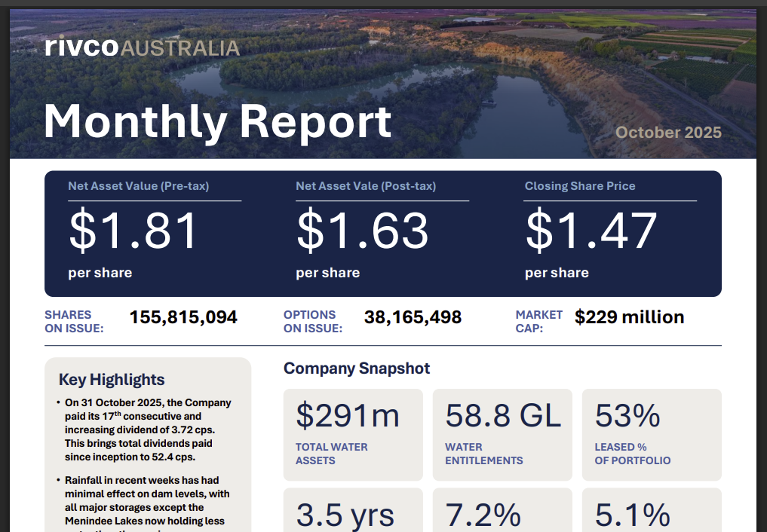Click the Monthly Report title

click(x=217, y=121)
